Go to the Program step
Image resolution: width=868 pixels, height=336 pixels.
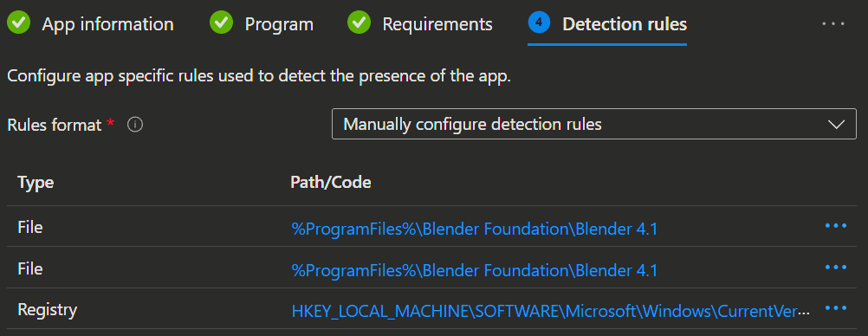(279, 23)
